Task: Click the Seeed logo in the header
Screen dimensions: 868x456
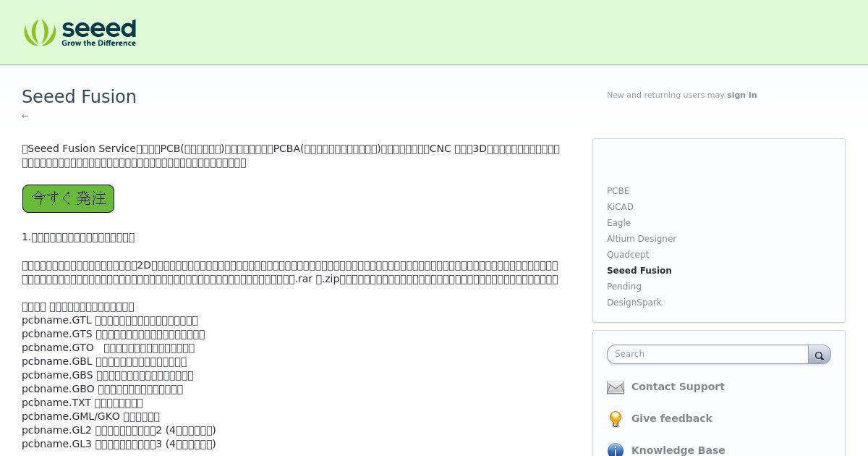Action: pyautogui.click(x=80, y=33)
